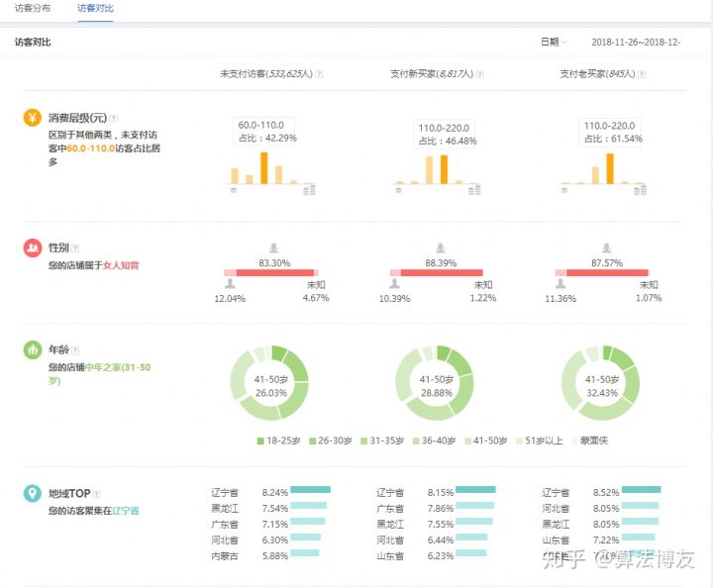Viewport: 713px width, 588px height.
Task: Click tallest orange bar in 支付新买家 chart
Action: (x=445, y=168)
